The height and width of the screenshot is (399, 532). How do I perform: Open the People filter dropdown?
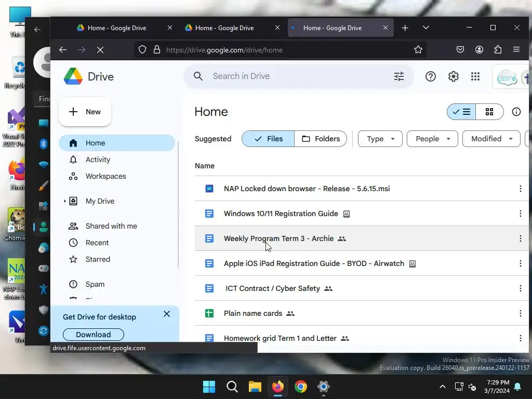click(432, 139)
